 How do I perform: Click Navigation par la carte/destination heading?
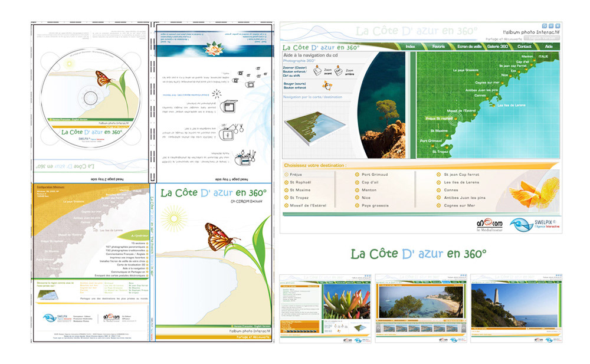coord(313,97)
